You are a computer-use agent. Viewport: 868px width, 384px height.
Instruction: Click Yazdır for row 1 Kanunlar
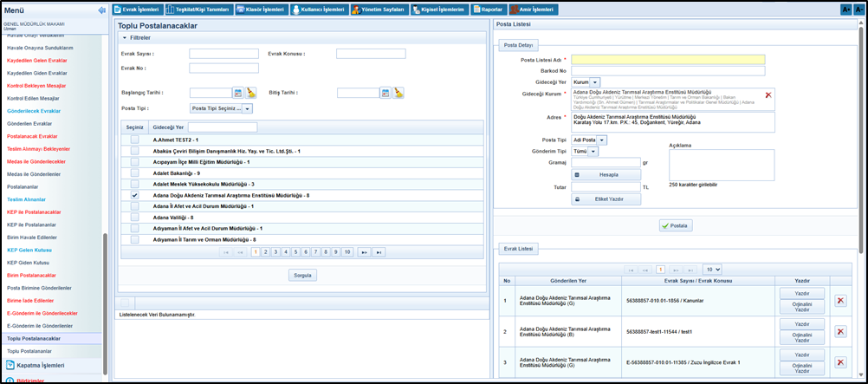point(802,293)
